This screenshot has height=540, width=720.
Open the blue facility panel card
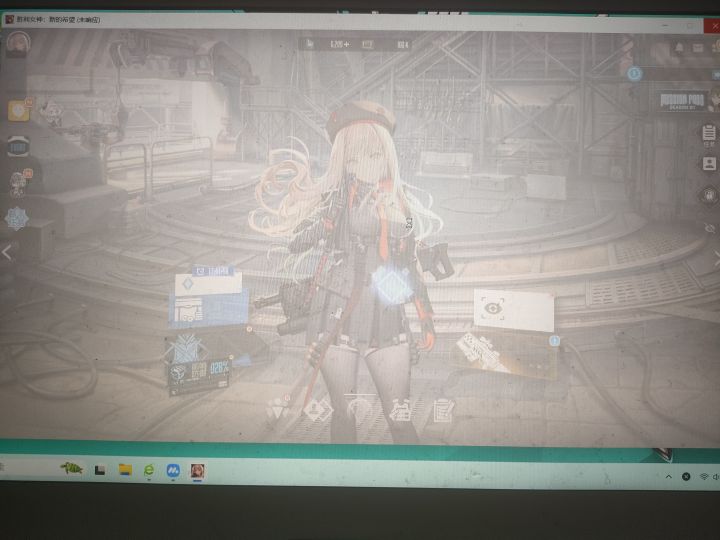(x=208, y=309)
